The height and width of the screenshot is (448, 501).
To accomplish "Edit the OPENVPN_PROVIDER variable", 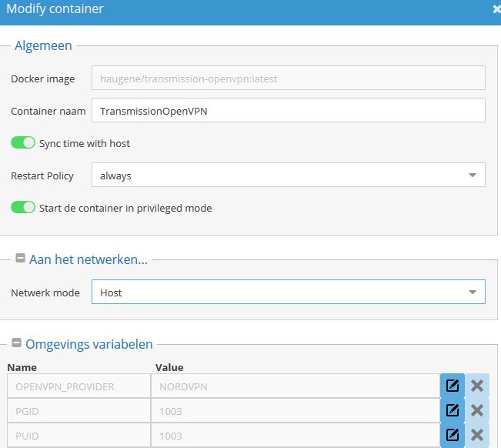I will click(x=452, y=386).
